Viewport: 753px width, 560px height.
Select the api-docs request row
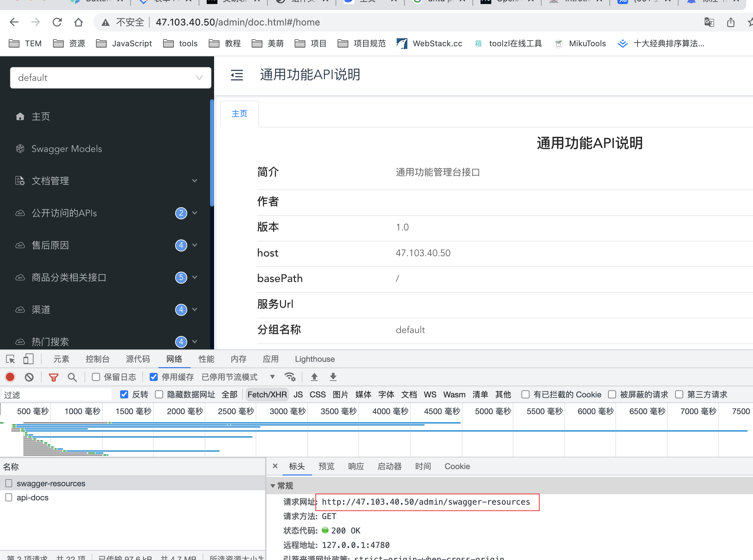(133, 498)
